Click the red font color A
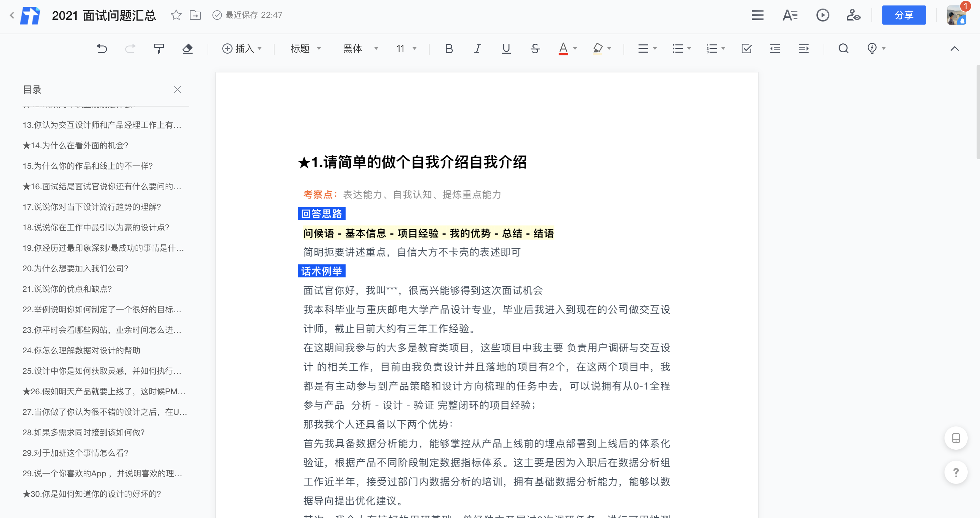 pos(563,48)
